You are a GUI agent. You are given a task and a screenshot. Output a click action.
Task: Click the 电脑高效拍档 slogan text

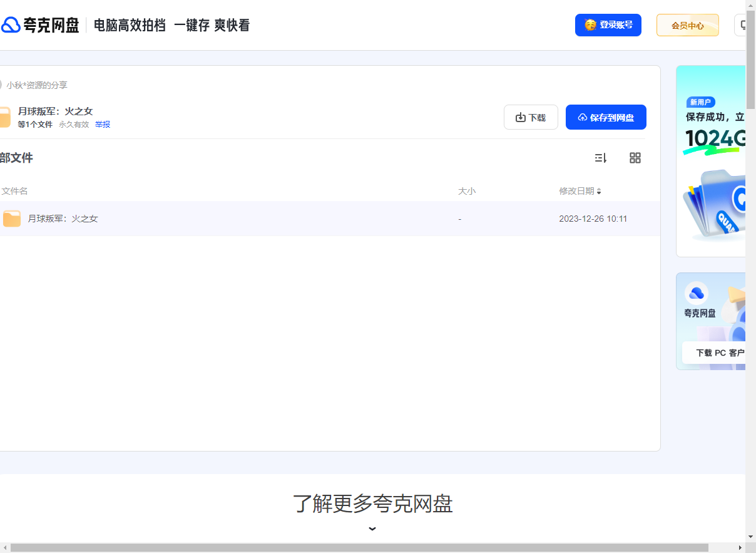(130, 26)
